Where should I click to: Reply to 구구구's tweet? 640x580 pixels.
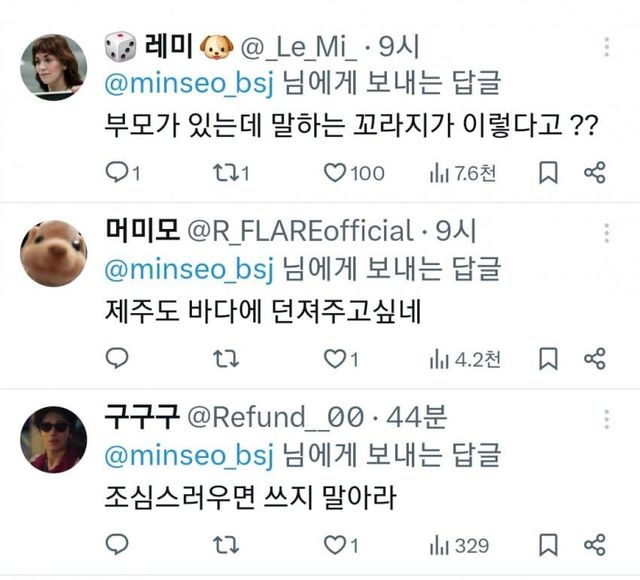click(x=118, y=545)
